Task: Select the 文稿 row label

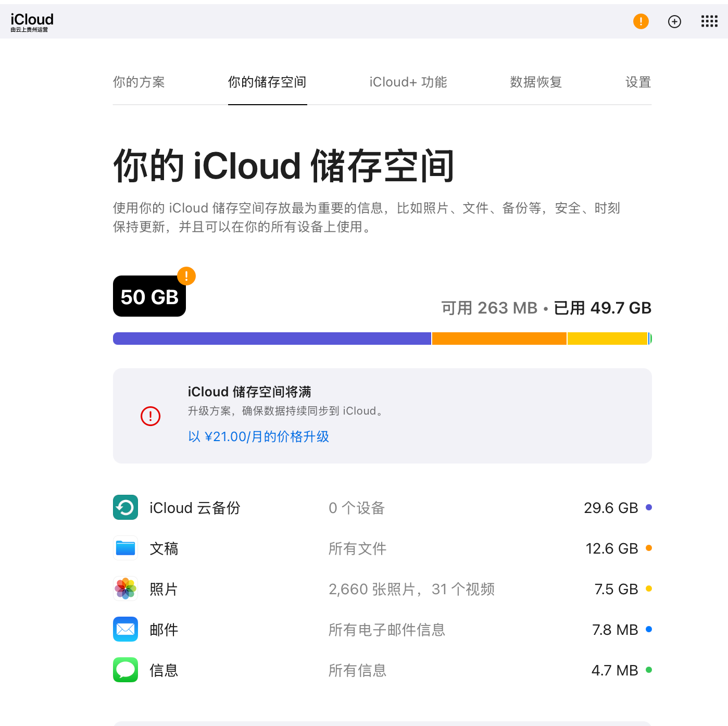Action: click(164, 548)
